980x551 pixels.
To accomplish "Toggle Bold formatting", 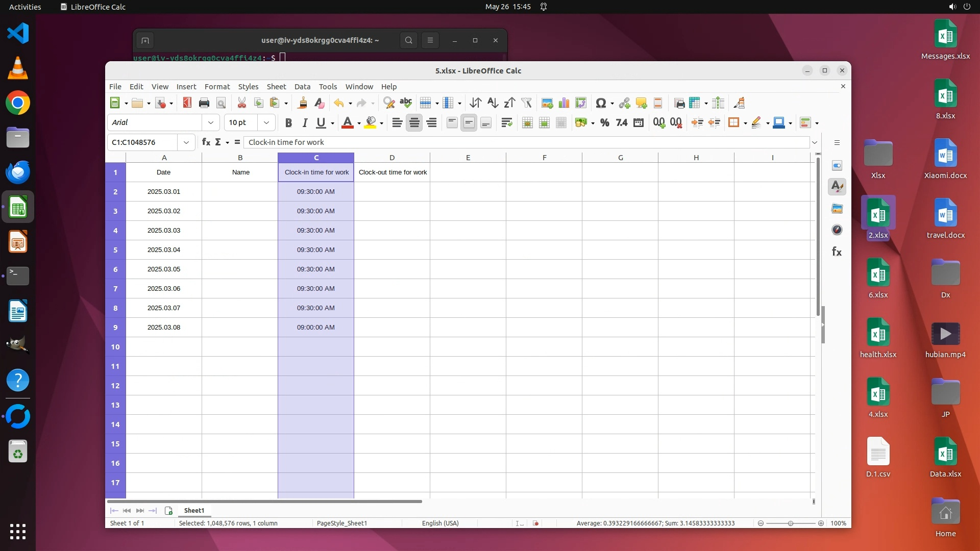I will point(288,122).
